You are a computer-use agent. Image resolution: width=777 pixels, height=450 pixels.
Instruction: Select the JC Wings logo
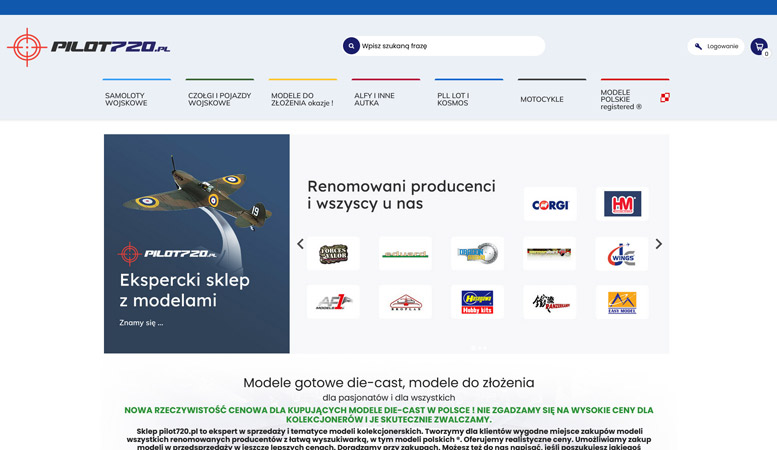[621, 254]
